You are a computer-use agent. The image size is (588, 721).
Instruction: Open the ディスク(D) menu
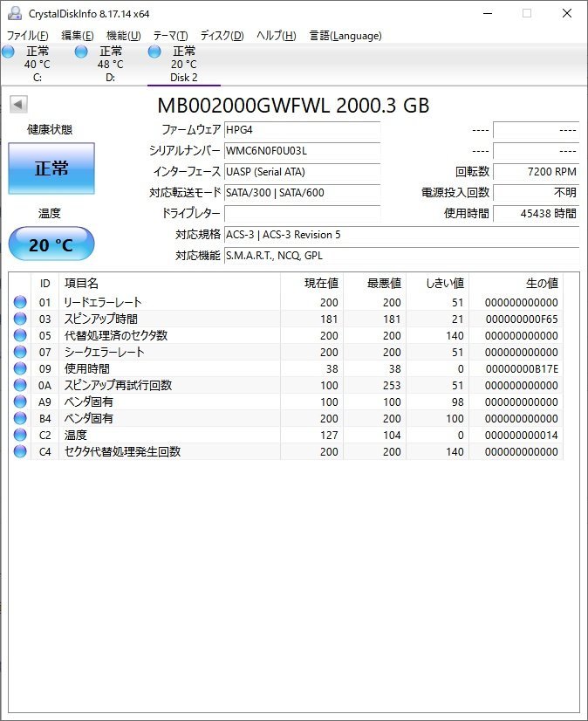pyautogui.click(x=222, y=36)
